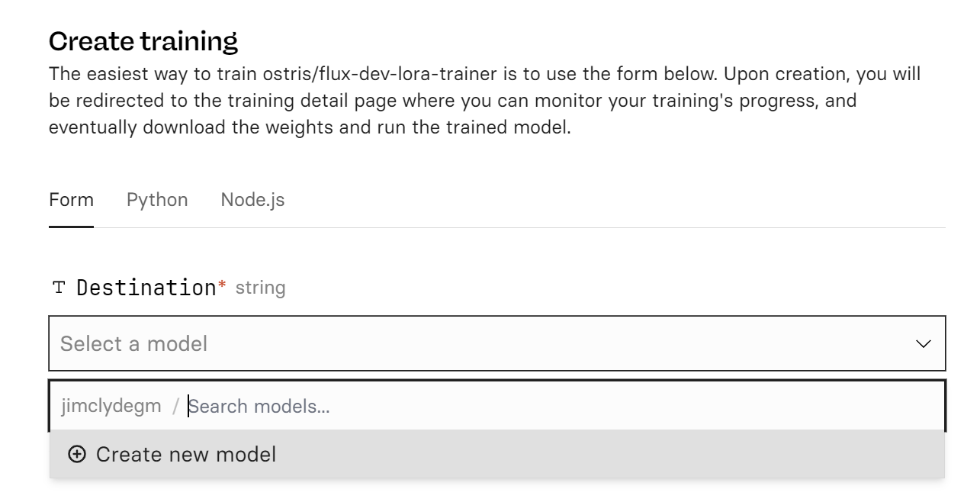
Task: Click the T string type icon beside Destination
Action: pyautogui.click(x=59, y=286)
